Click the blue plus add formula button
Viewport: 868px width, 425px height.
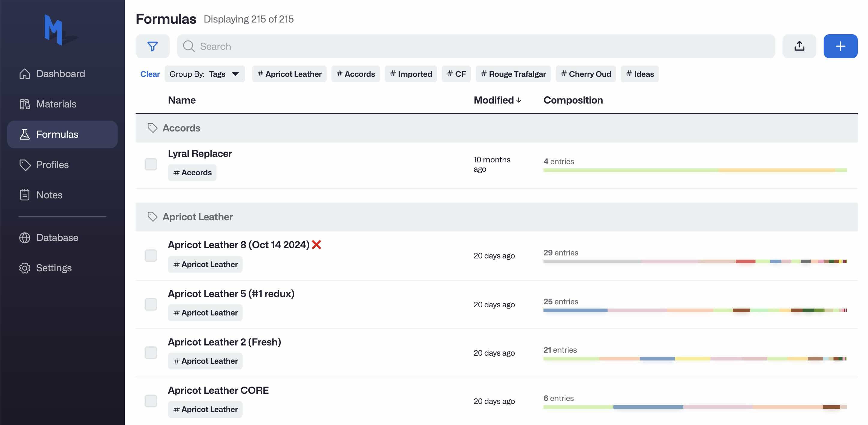(x=840, y=46)
